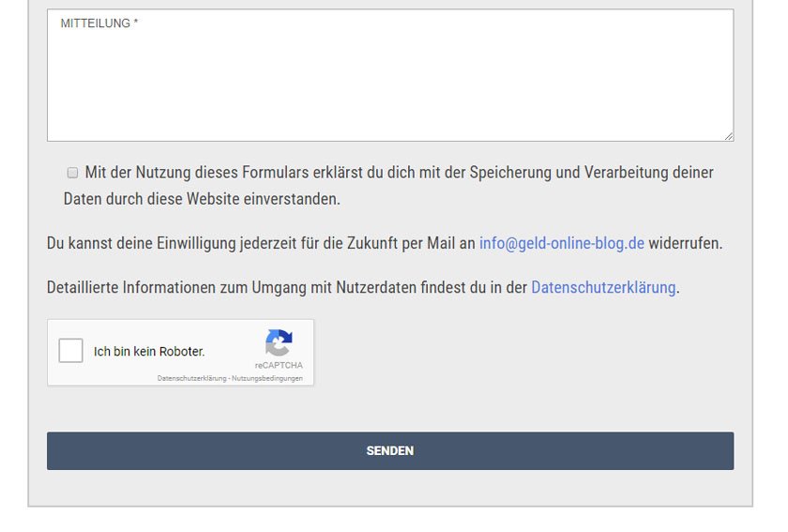
Task: Open the small Datenschutzerklärung link in reCAPTCHA
Action: 192,378
